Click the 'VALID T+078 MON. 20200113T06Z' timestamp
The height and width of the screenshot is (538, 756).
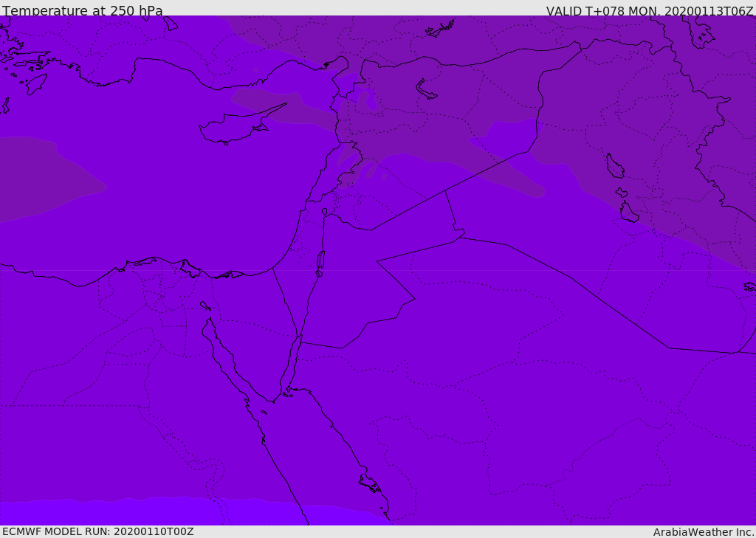pyautogui.click(x=650, y=10)
